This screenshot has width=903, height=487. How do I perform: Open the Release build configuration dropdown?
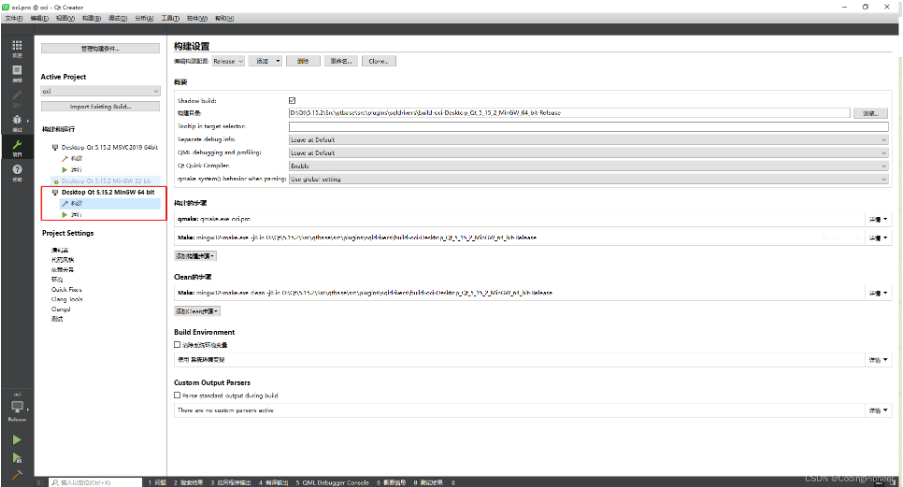(228, 61)
